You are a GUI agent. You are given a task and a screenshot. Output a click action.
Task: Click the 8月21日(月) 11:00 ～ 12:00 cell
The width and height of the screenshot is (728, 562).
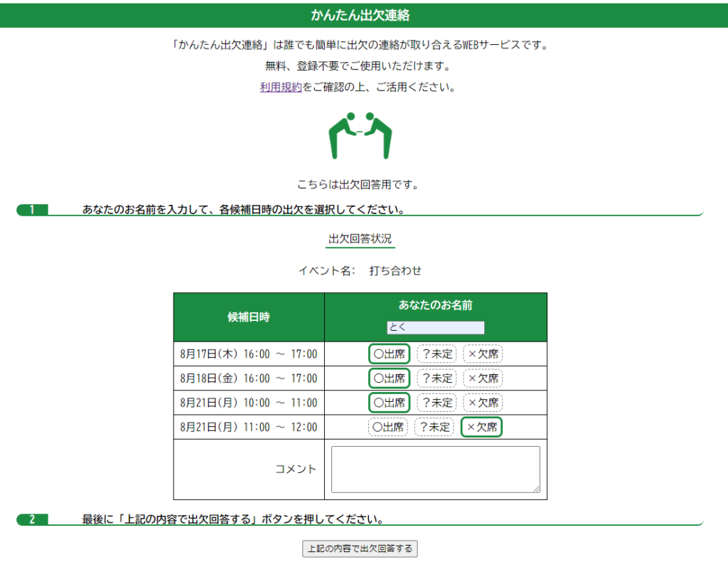(249, 427)
